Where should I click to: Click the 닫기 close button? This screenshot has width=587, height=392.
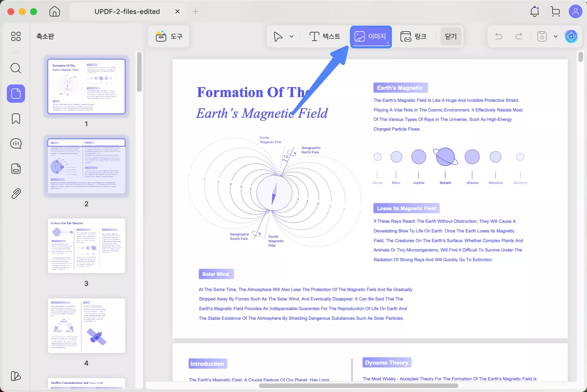click(x=451, y=36)
